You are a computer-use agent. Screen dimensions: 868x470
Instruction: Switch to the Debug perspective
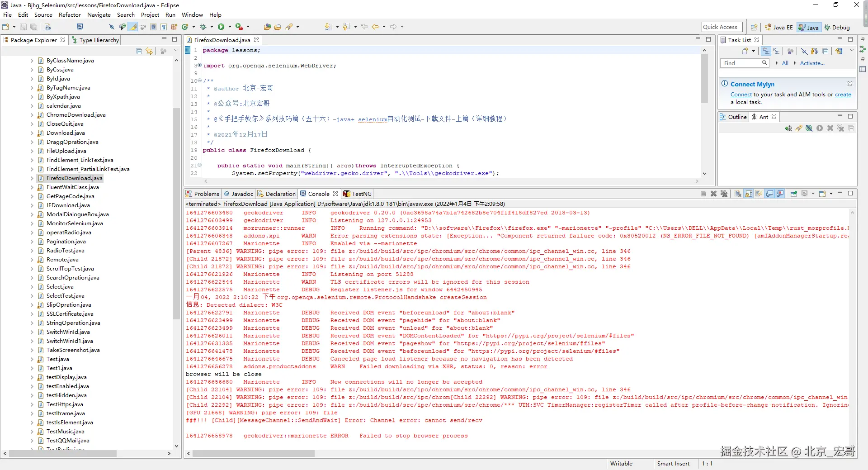click(x=837, y=28)
